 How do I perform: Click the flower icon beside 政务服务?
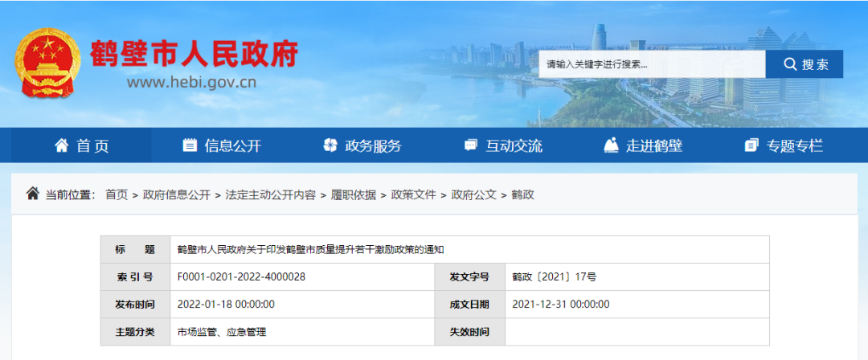pyautogui.click(x=330, y=145)
